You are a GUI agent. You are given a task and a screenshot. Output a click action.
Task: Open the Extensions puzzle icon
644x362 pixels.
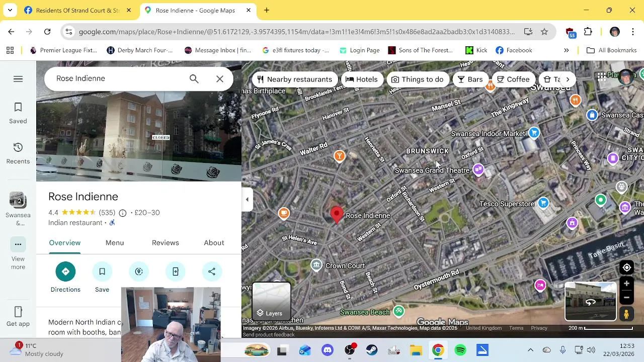588,32
